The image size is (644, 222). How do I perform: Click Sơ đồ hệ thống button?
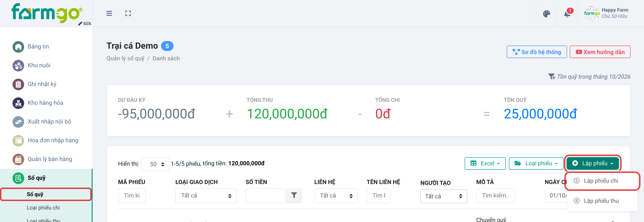pos(536,52)
